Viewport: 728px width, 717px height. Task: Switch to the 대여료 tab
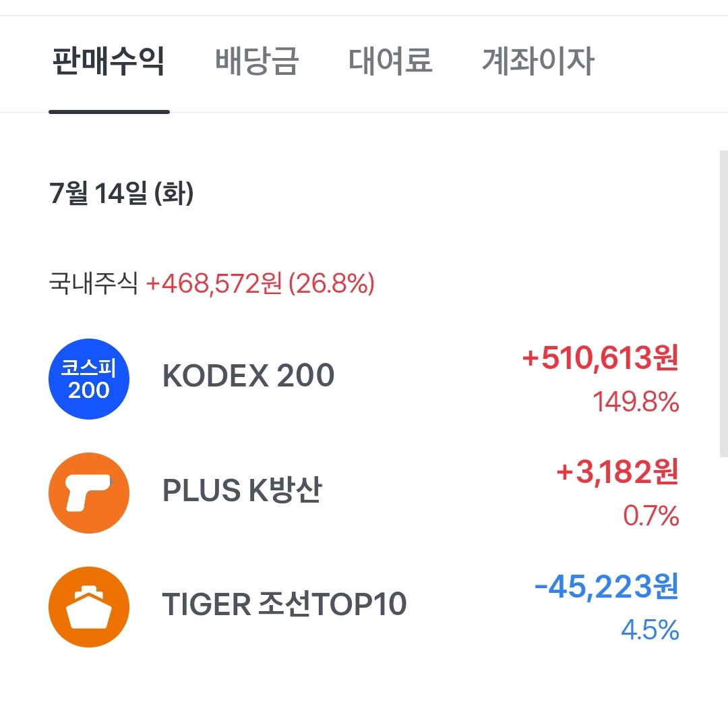[x=390, y=61]
